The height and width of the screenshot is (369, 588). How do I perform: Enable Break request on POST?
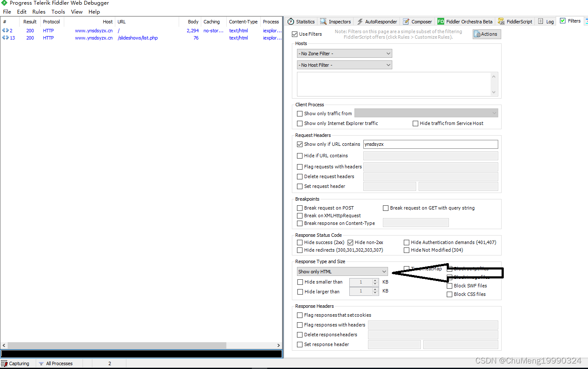pyautogui.click(x=300, y=208)
